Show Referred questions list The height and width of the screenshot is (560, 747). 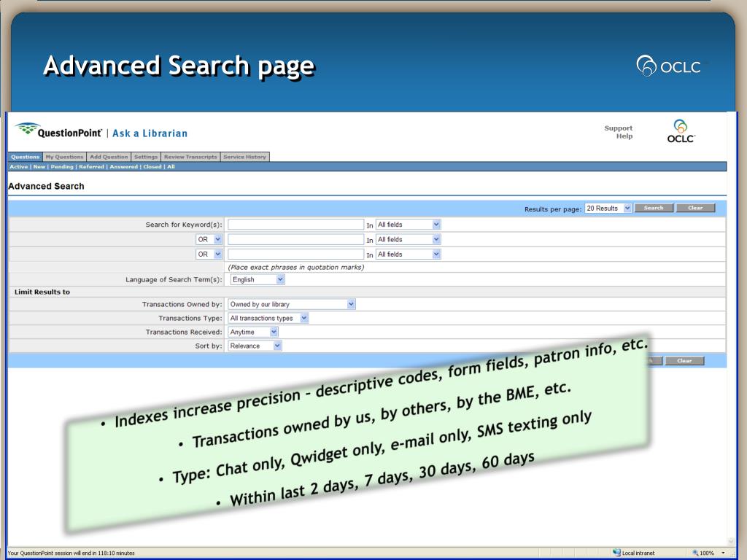tap(91, 167)
